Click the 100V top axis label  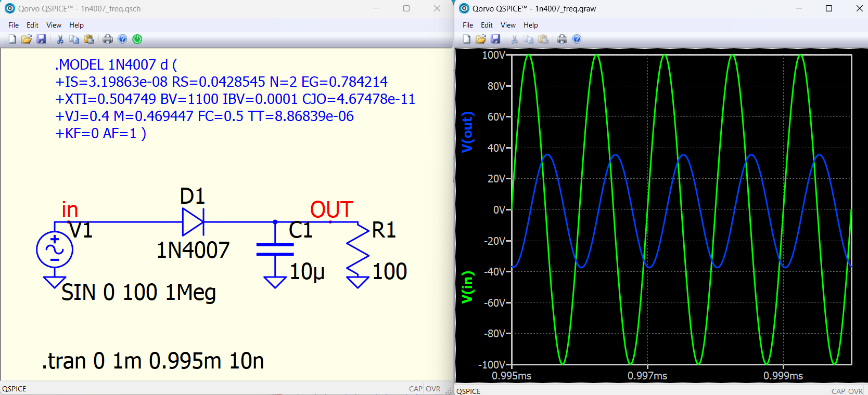coord(493,55)
